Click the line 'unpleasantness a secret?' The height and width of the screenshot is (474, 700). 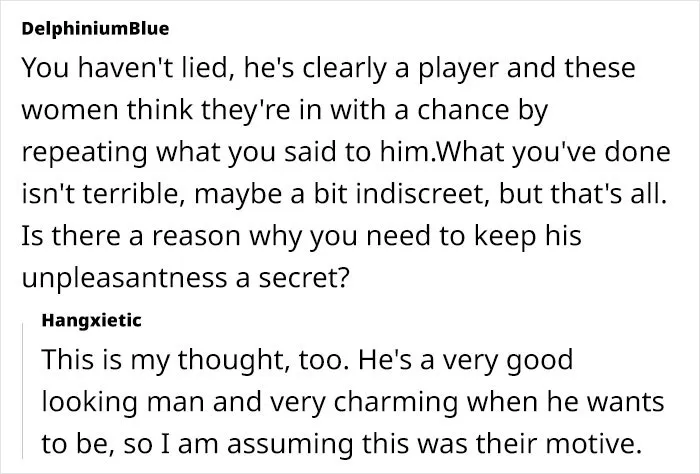click(185, 278)
